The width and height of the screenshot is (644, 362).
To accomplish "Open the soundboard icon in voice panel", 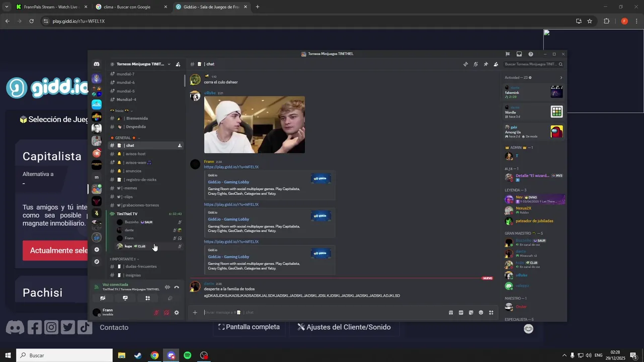I will click(170, 298).
